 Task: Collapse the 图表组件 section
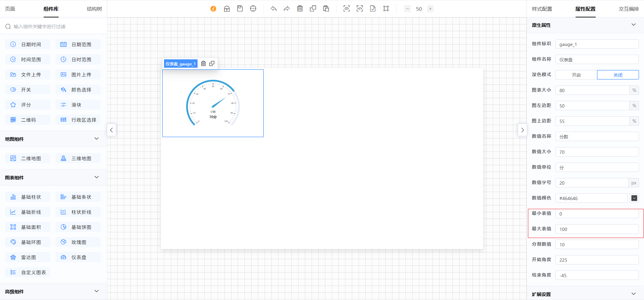click(x=97, y=177)
